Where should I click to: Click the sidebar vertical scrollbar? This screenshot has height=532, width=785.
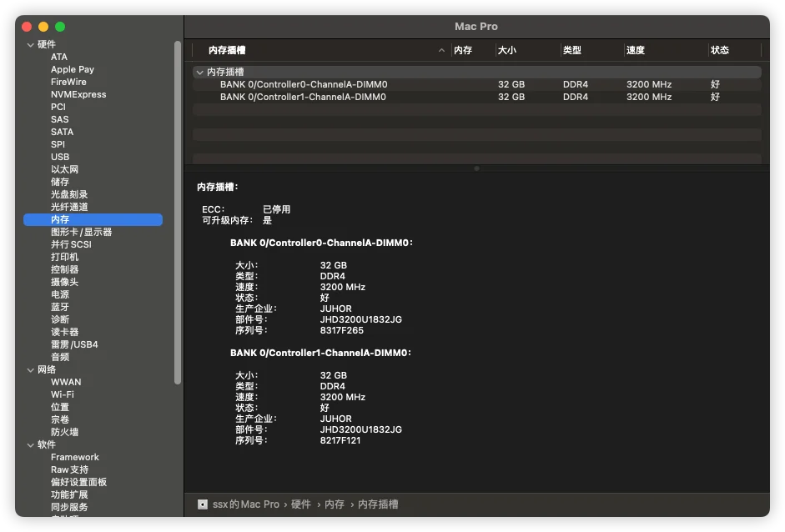pos(177,213)
